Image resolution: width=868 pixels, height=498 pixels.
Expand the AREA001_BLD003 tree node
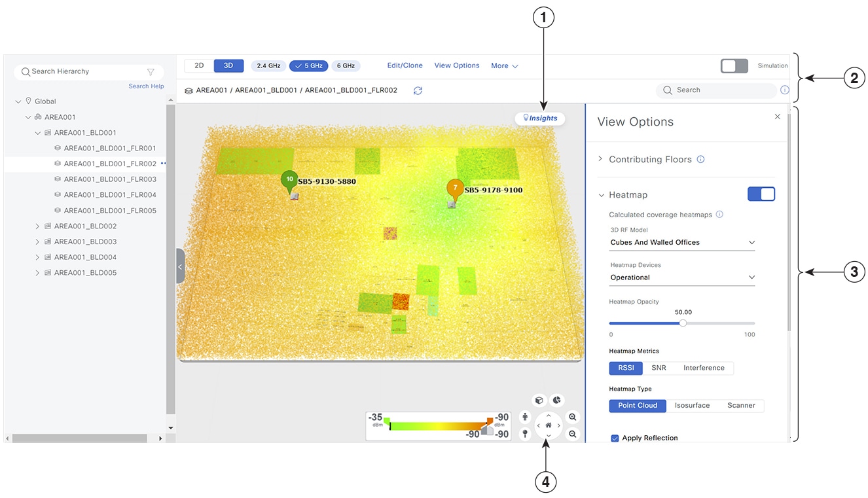coord(37,242)
